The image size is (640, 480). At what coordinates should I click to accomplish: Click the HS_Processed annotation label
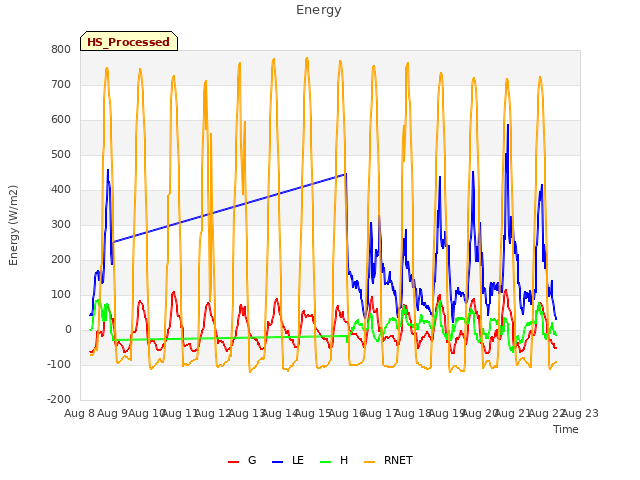click(129, 42)
